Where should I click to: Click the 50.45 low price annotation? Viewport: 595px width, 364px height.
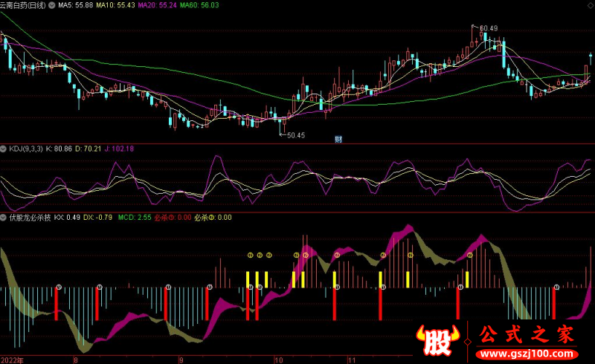(296, 135)
